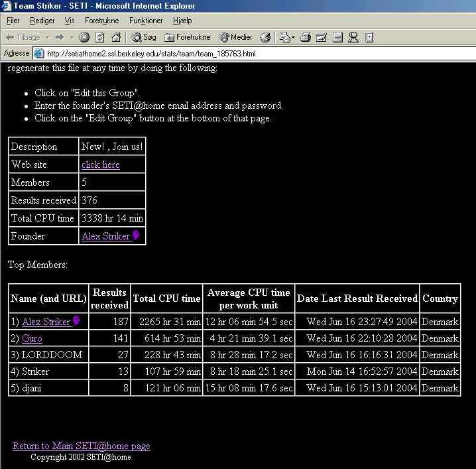The width and height of the screenshot is (476, 469).
Task: Open the Vis menu
Action: click(x=69, y=21)
